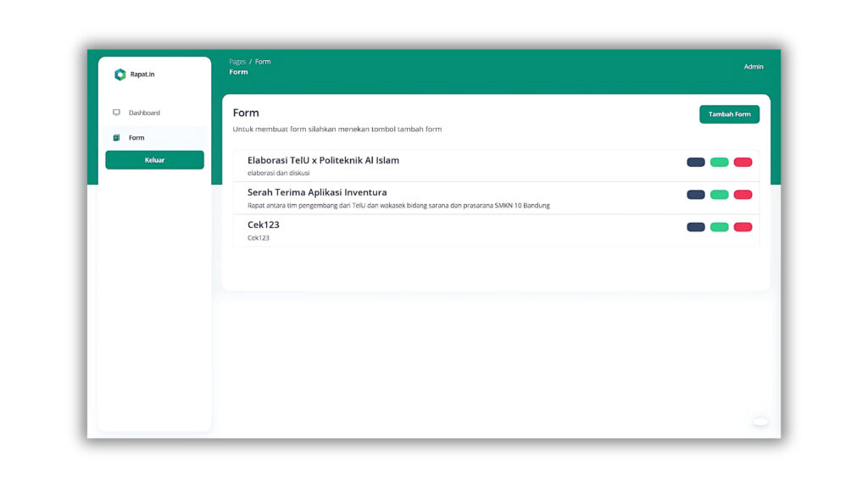Screen dimensions: 868x488
Task: Click description mentioning SMKN 10 Bandung
Action: point(398,205)
